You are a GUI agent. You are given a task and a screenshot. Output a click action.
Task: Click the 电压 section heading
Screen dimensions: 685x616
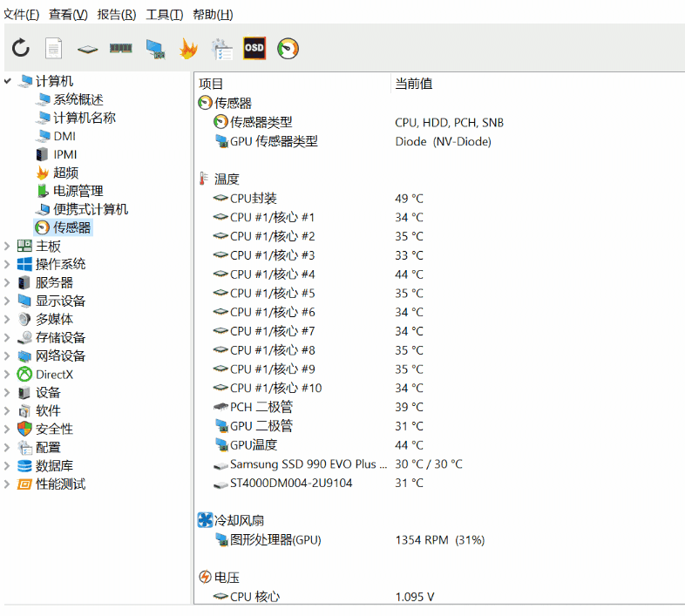(x=227, y=578)
